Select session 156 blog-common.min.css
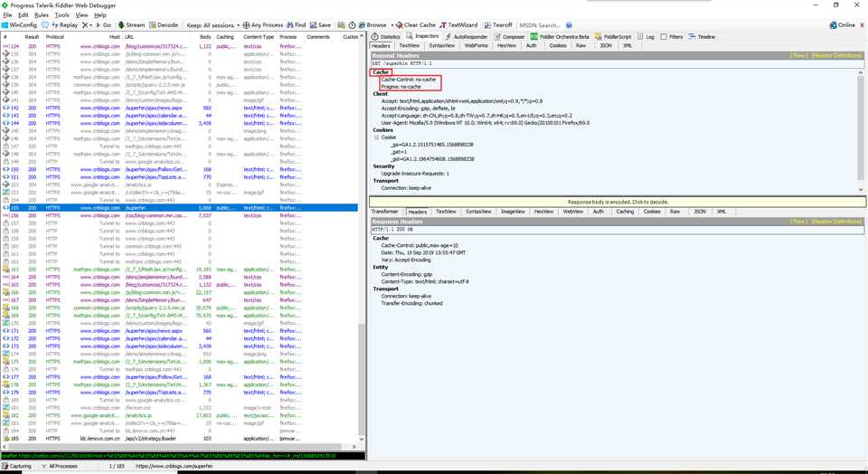This screenshot has width=868, height=474. 180,215
